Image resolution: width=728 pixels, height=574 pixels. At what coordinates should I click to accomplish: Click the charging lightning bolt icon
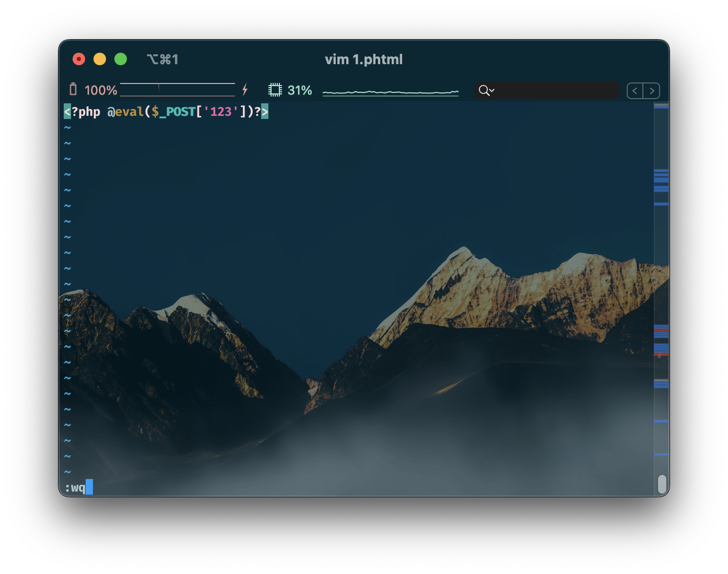pos(245,90)
